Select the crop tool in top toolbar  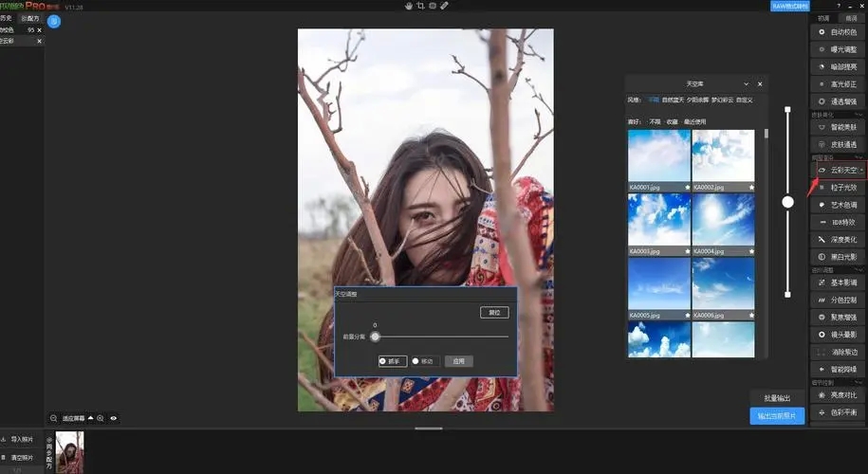[x=420, y=6]
